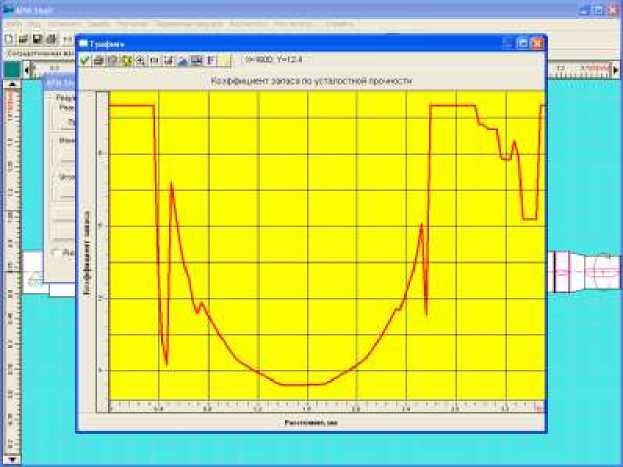This screenshot has width=623, height=467.
Task: Click the New document icon in main toolbar
Action: coord(8,38)
